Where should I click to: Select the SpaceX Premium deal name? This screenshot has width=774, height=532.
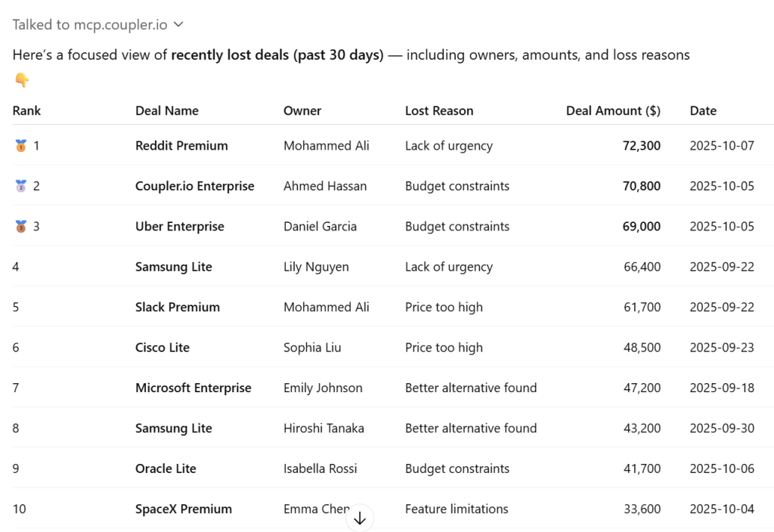pos(184,509)
